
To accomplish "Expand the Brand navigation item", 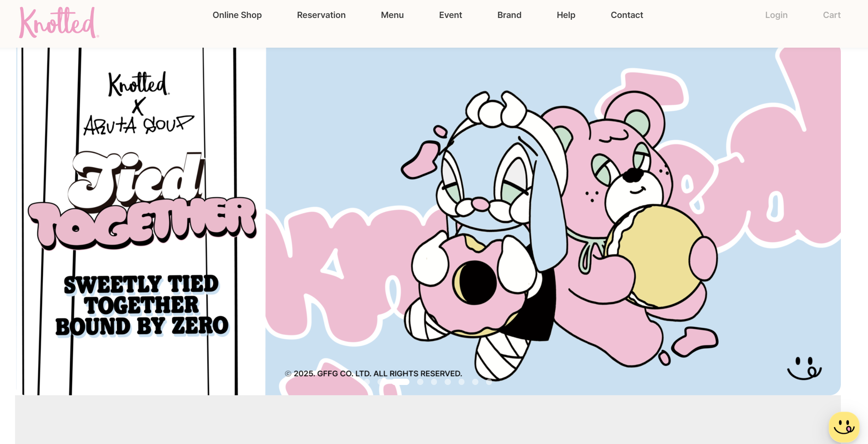I will 509,15.
